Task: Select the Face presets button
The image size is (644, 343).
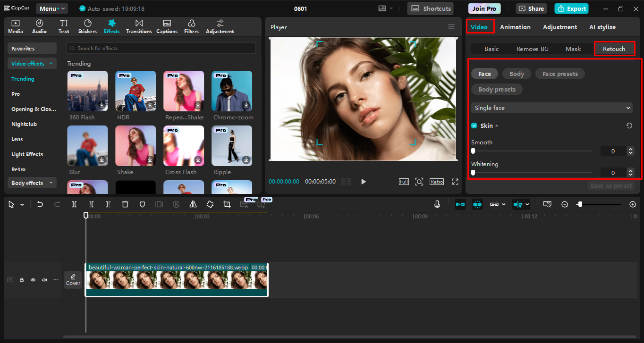Action: pyautogui.click(x=560, y=74)
